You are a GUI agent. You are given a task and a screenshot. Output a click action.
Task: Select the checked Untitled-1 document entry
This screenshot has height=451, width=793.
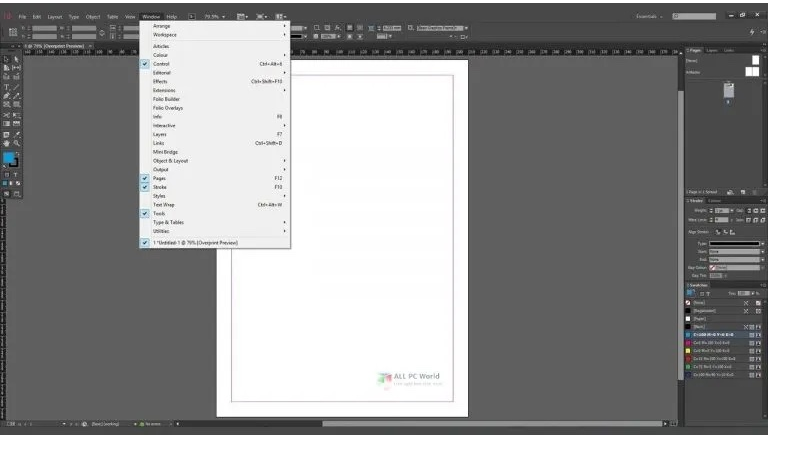[x=215, y=243]
